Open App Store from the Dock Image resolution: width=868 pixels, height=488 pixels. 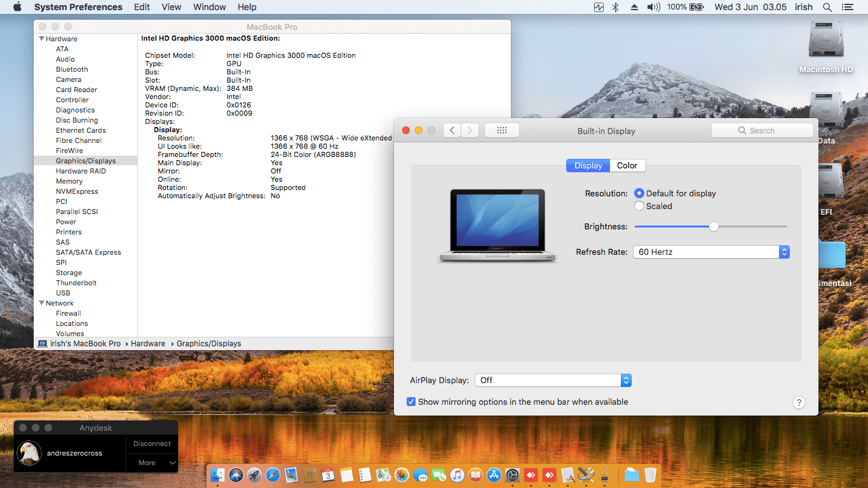click(x=494, y=475)
